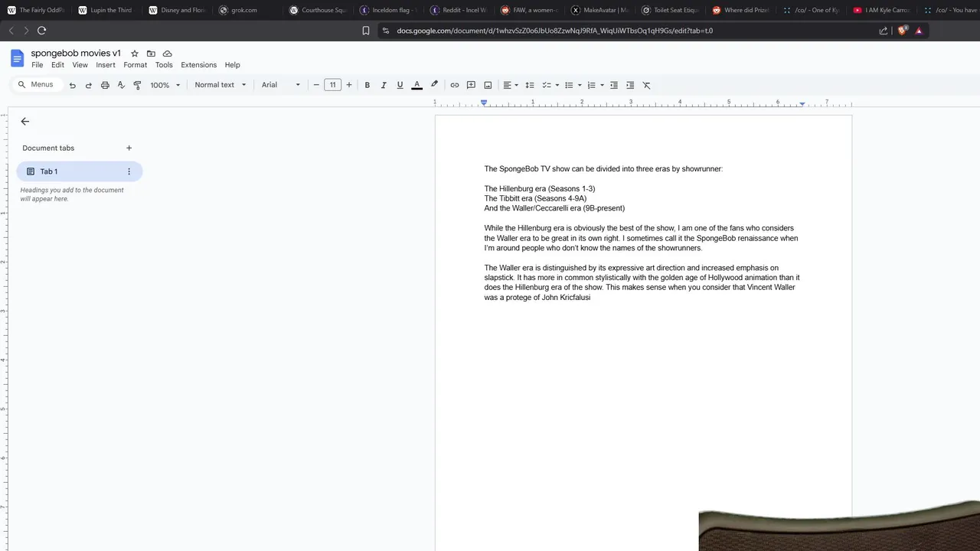Insert a link

point(454,85)
